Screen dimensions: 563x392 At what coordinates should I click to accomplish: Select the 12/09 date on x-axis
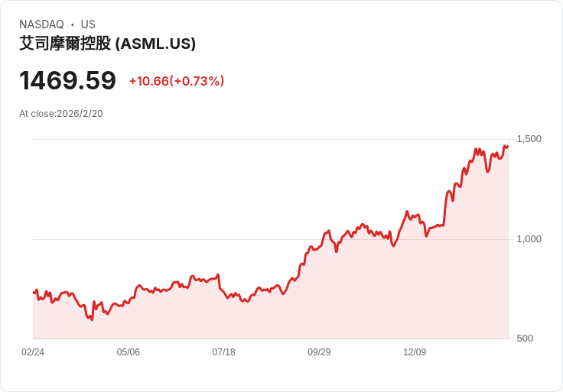[415, 352]
